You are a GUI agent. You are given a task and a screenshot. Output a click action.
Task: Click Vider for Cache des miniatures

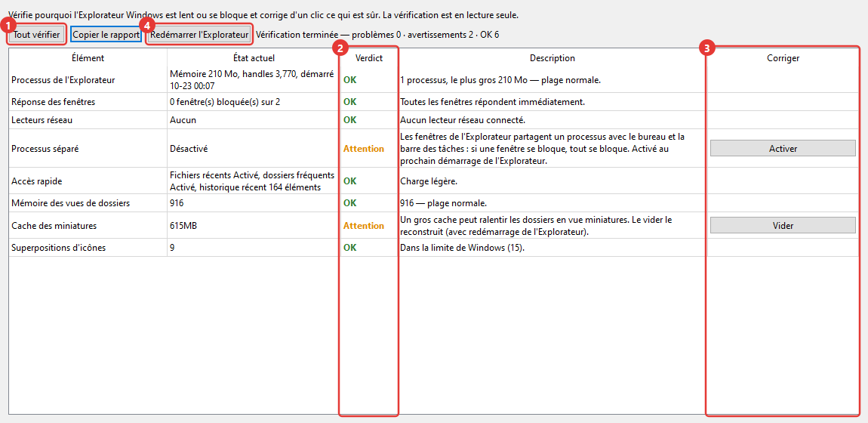point(783,225)
